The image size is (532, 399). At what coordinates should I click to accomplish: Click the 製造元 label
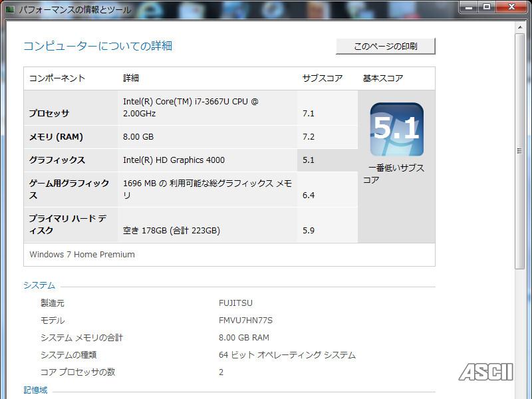53,303
